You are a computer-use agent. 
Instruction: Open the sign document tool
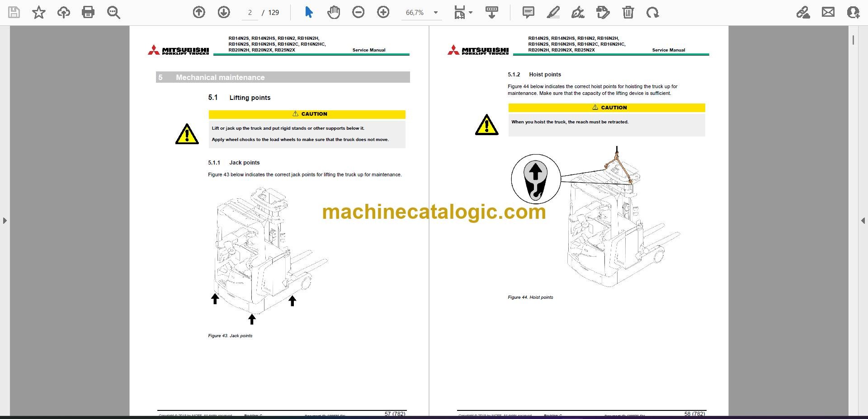pyautogui.click(x=578, y=12)
